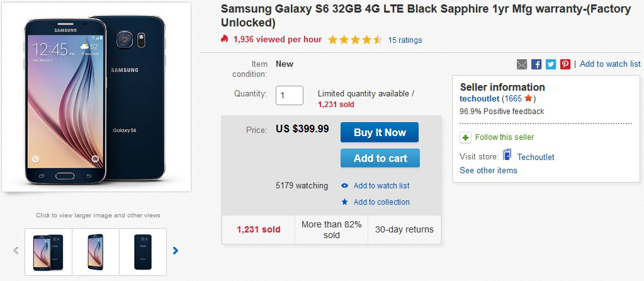
Task: Show next thumbnails with right arrow
Action: click(176, 251)
